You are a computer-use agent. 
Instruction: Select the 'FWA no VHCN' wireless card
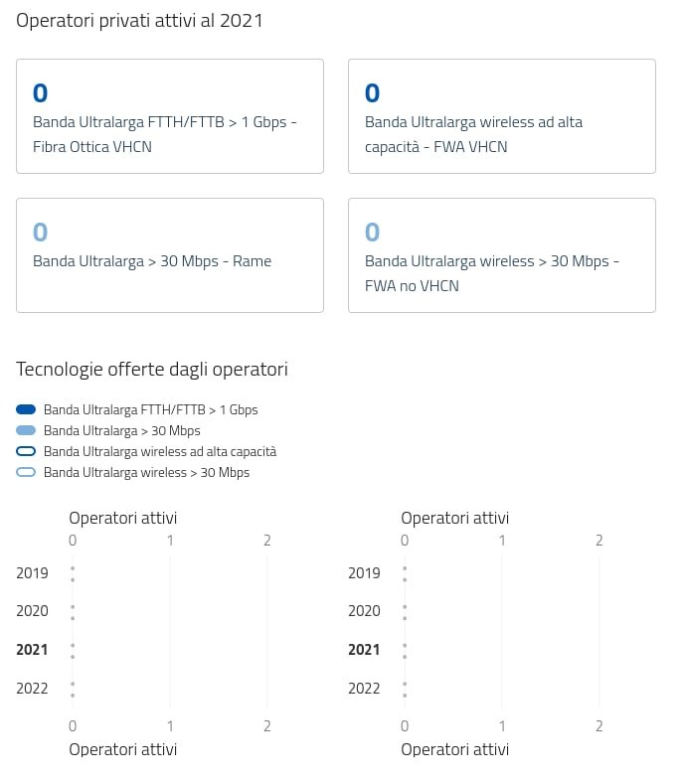coord(501,255)
